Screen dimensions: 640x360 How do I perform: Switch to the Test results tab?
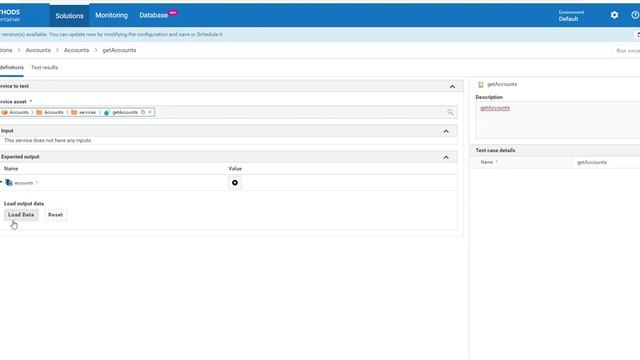coord(44,67)
